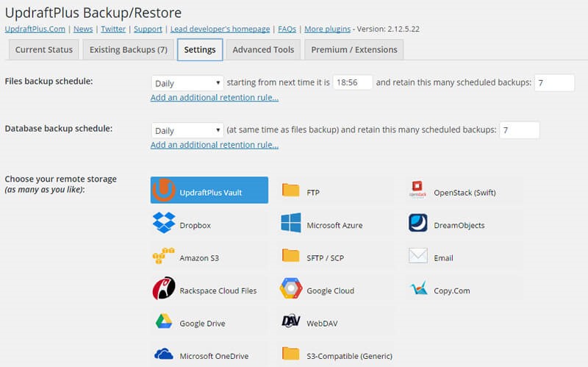Click the Email storage label
This screenshot has width=588, height=367.
coord(443,258)
